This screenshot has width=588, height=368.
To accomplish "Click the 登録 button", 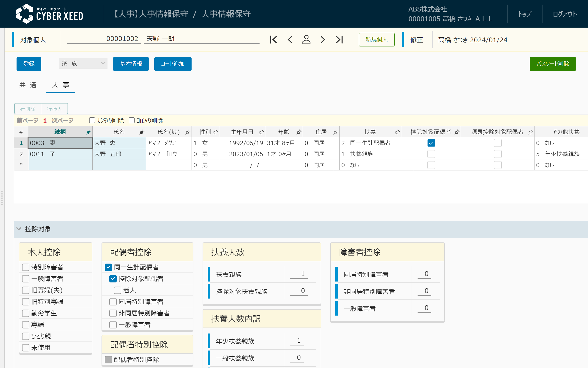I will [29, 64].
